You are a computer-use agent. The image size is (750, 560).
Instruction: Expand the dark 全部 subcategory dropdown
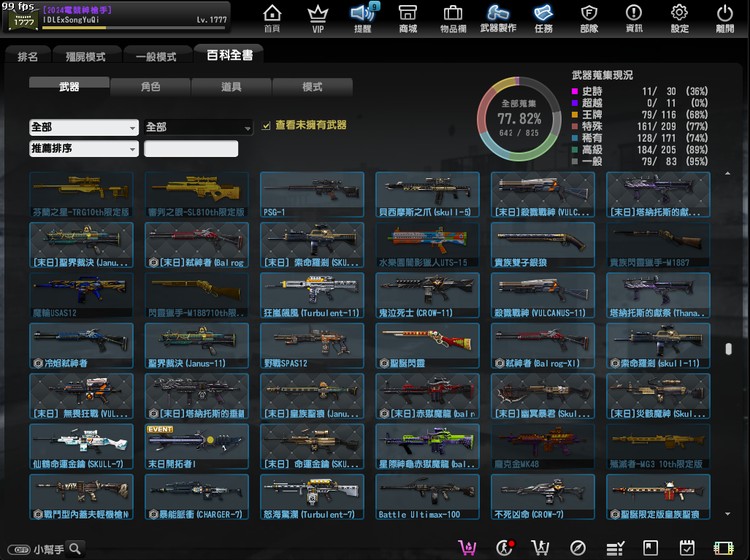tap(198, 127)
